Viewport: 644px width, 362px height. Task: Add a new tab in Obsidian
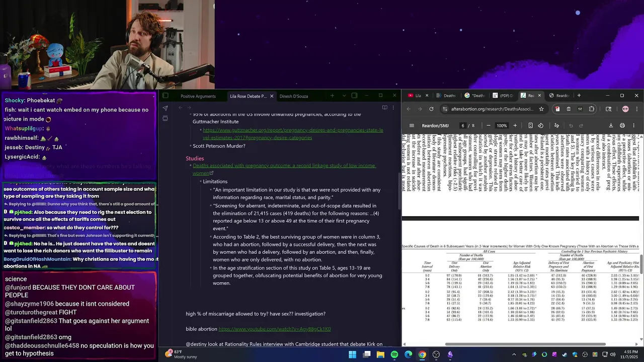tap(332, 96)
